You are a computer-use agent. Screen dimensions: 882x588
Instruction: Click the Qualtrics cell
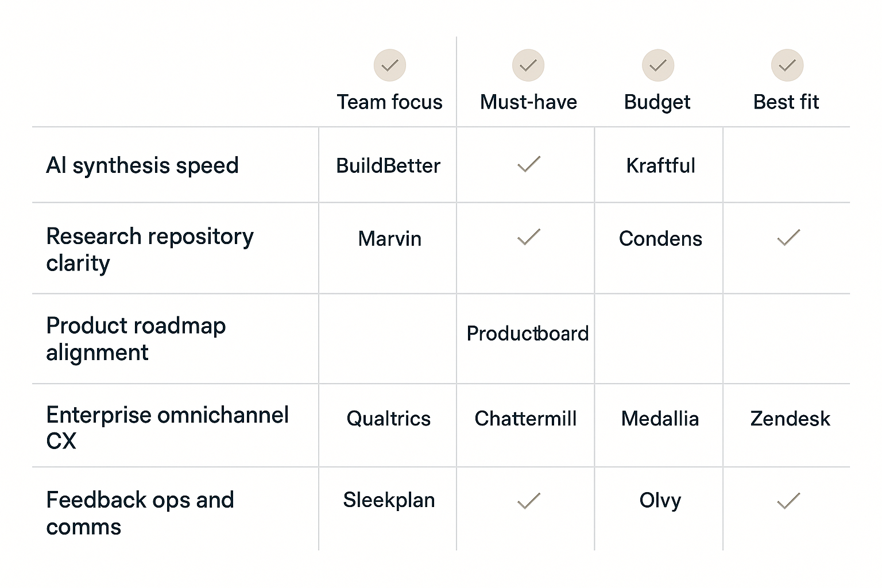388,419
